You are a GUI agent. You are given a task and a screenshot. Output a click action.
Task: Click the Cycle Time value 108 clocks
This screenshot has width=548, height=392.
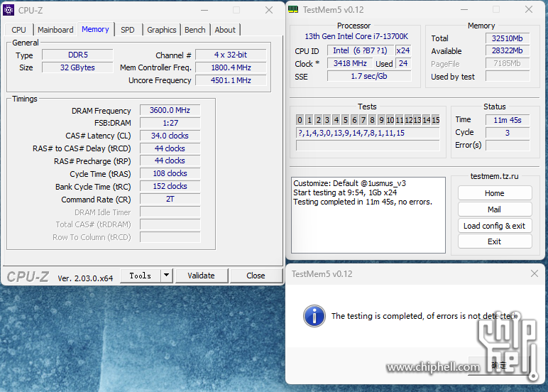(x=170, y=173)
